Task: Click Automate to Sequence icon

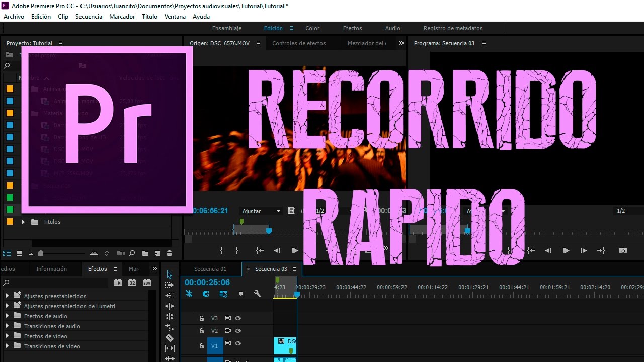Action: coord(121,253)
